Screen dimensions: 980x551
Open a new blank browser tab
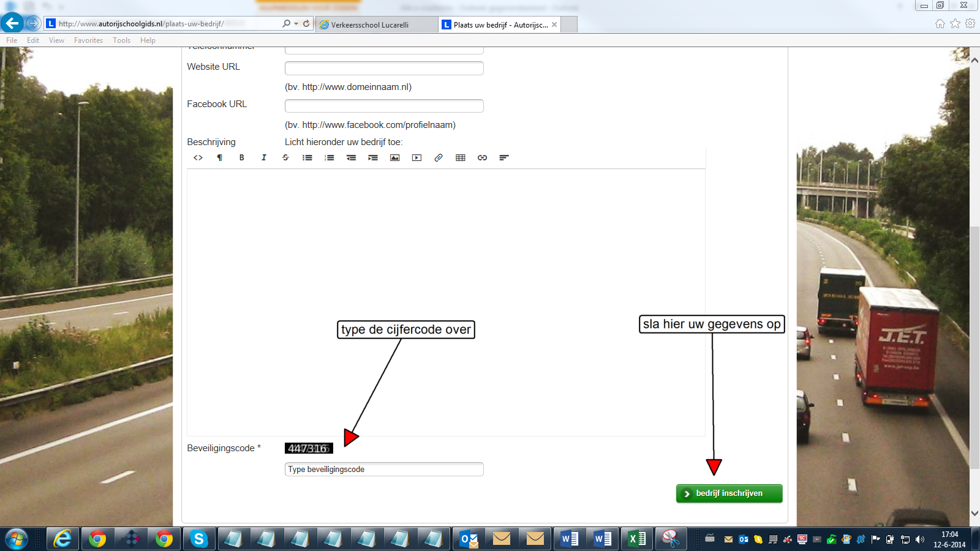click(569, 24)
